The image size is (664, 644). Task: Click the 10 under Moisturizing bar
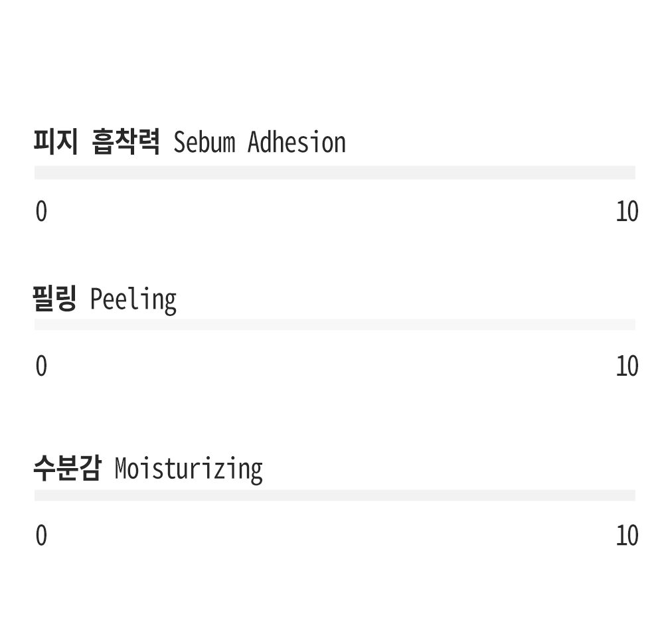(627, 535)
